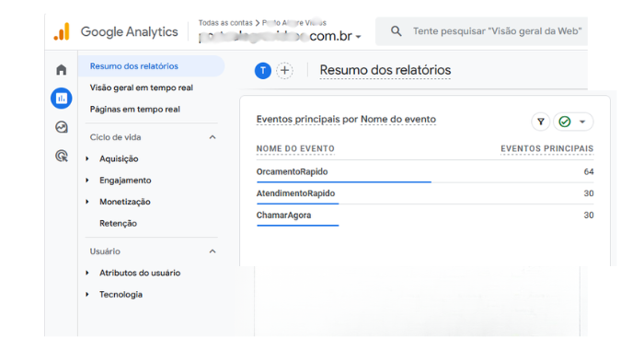
Task: Select Resumo dos relatórios in menu
Action: pos(151,66)
